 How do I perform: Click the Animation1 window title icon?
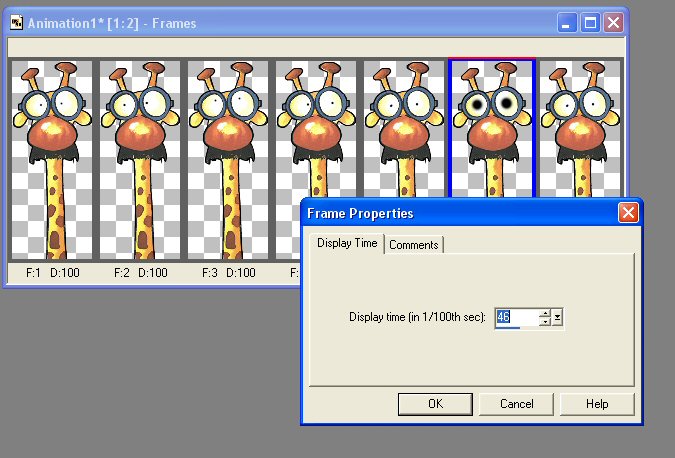tap(16, 23)
